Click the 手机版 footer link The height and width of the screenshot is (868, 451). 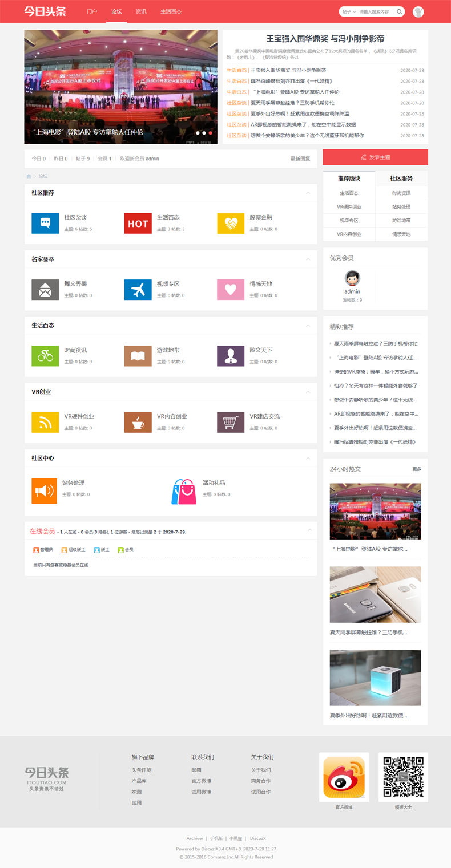click(216, 838)
